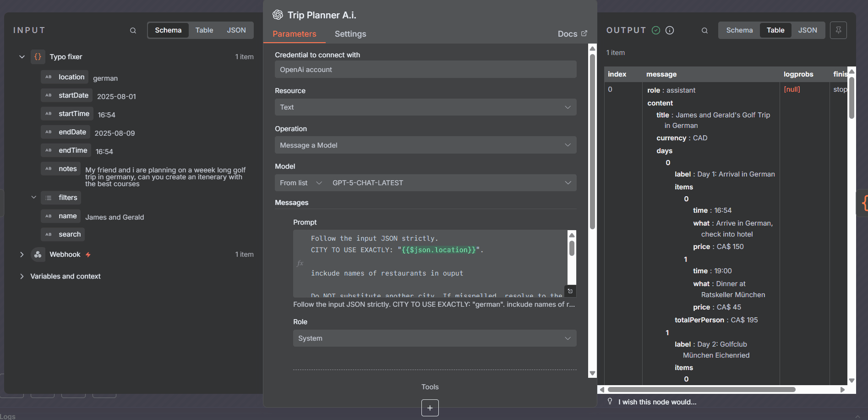Click the info icon beside OUTPUT
This screenshot has height=420, width=868.
point(669,30)
